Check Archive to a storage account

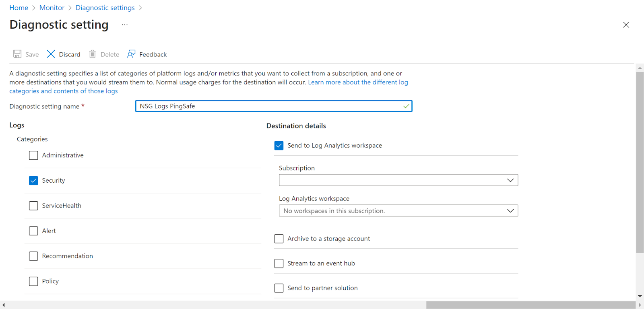(x=279, y=239)
